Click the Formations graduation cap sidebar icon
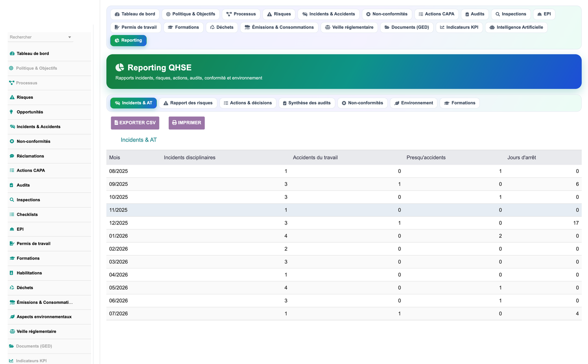 coord(12,258)
